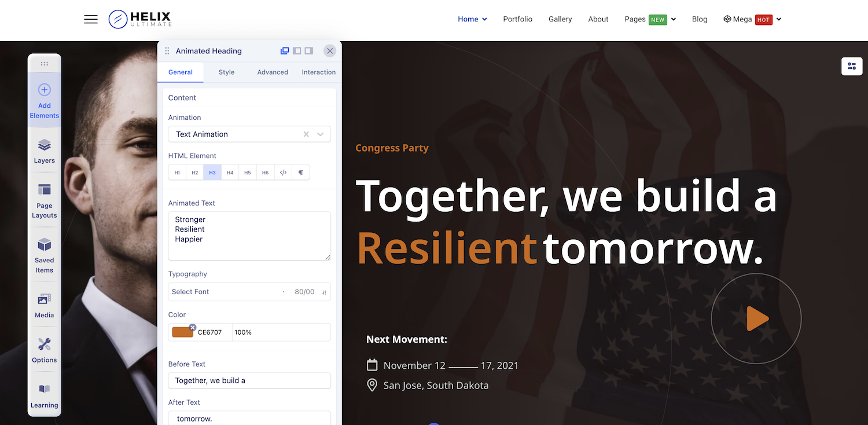The image size is (868, 425).
Task: Open the Saved Items library
Action: pyautogui.click(x=45, y=255)
